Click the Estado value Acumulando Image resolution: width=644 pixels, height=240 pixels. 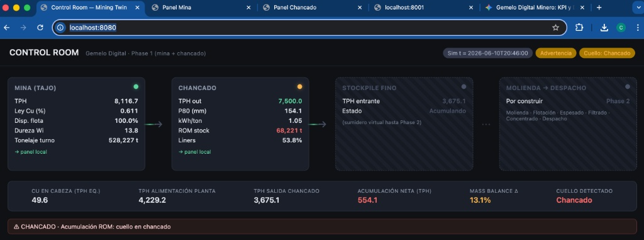(x=448, y=111)
